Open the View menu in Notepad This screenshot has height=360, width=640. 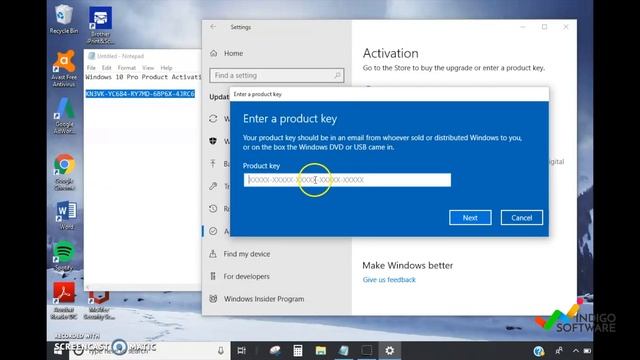point(148,68)
